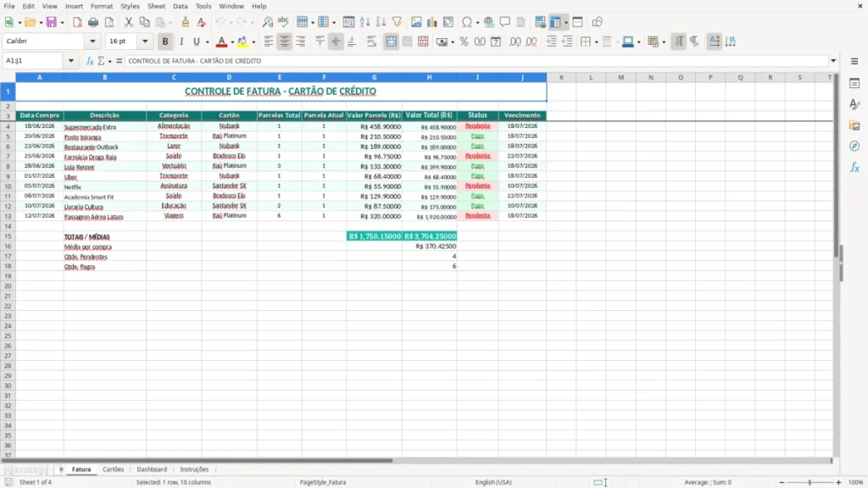Sort descending
This screenshot has width=868, height=488.
pyautogui.click(x=381, y=22)
